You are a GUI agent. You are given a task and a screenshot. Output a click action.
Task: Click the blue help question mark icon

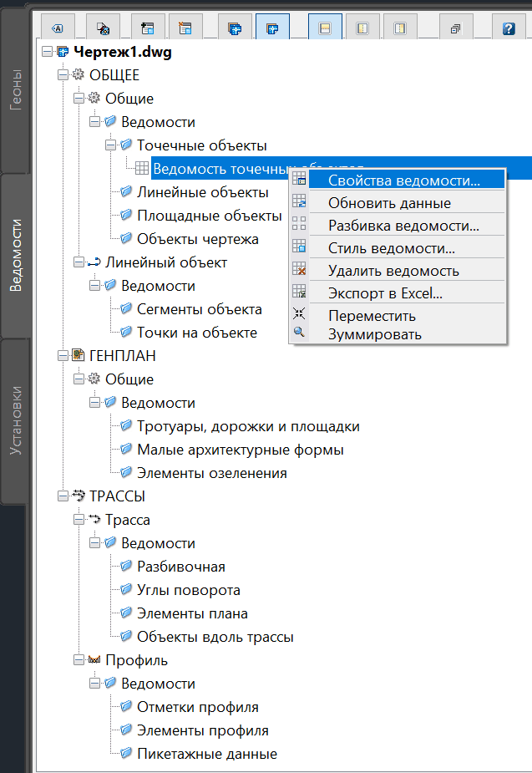tap(509, 28)
